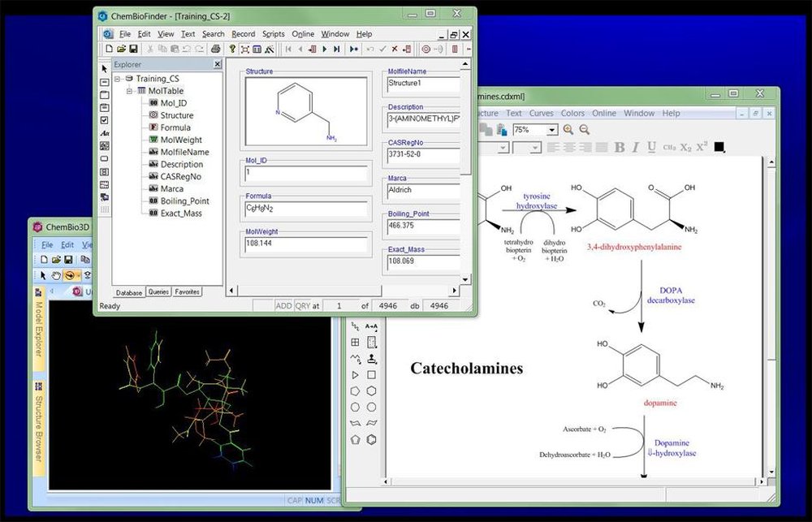Jump to last record in ChemBioFinder
Screen dimensions: 812x522
pos(337,50)
